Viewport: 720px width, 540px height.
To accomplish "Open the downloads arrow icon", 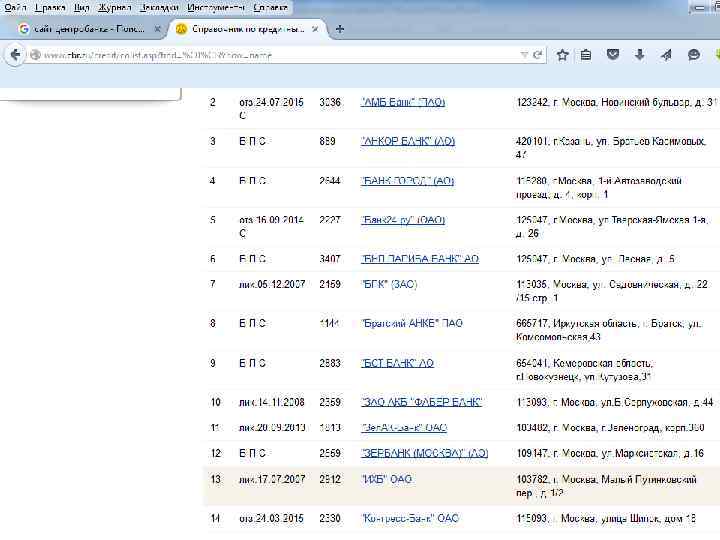I will click(639, 56).
